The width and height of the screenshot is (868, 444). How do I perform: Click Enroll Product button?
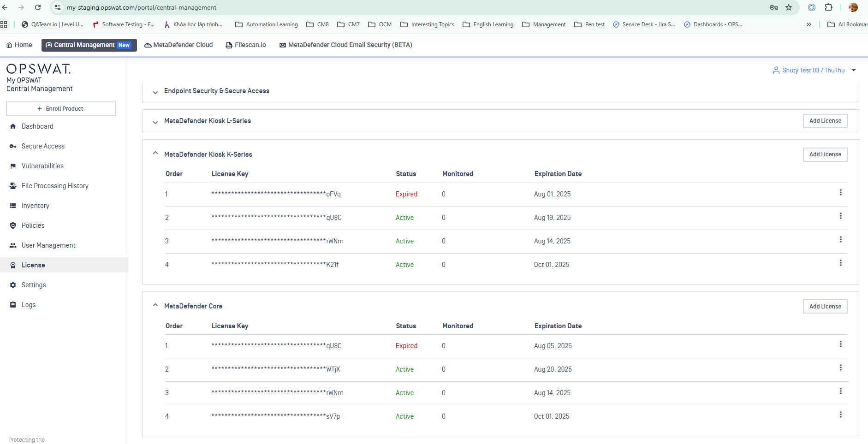61,109
